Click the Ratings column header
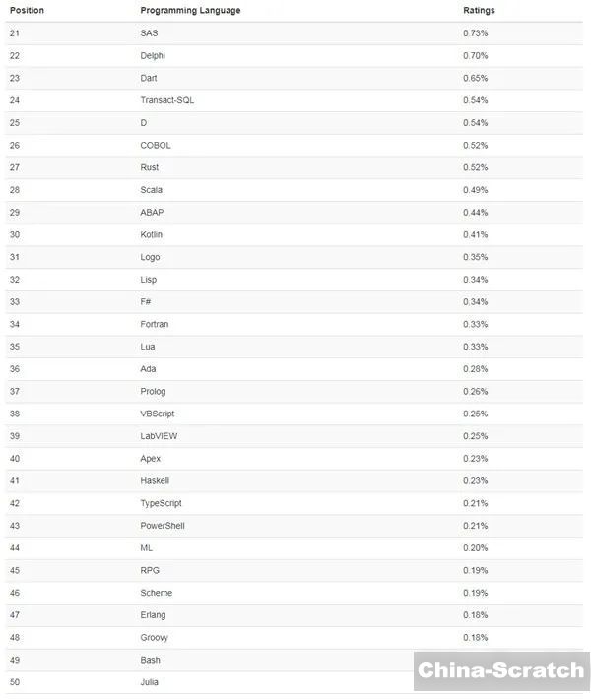 (479, 11)
